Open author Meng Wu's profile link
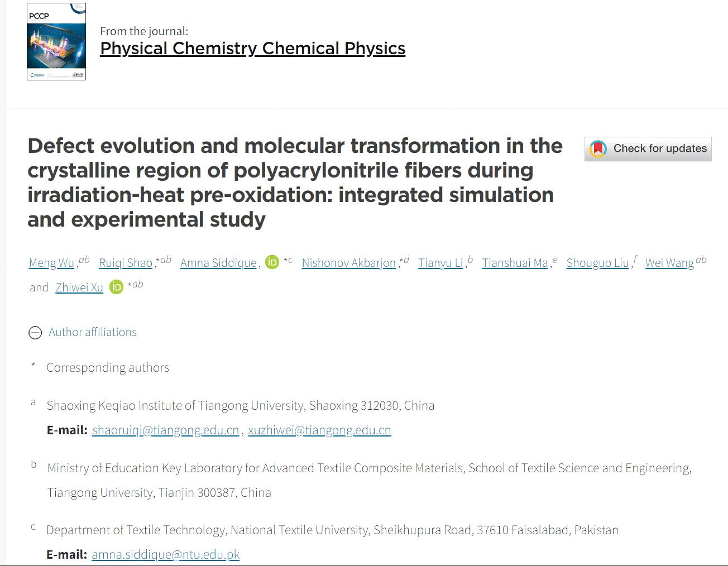Screen dimensions: 728x566 [51, 263]
